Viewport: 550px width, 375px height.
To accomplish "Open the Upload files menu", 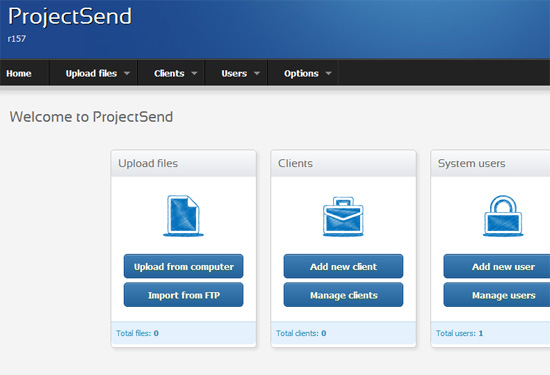I will (x=94, y=73).
